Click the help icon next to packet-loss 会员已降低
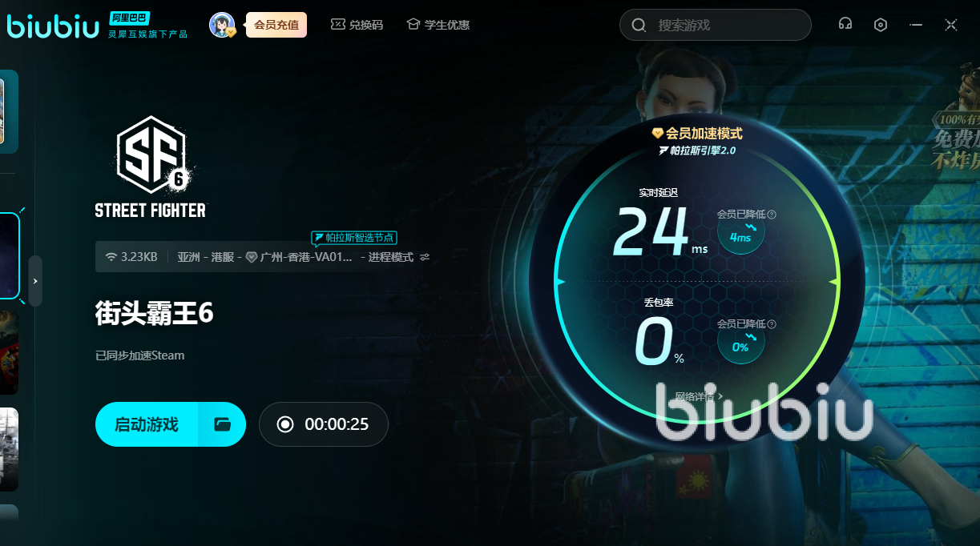The height and width of the screenshot is (546, 980). pos(772,324)
